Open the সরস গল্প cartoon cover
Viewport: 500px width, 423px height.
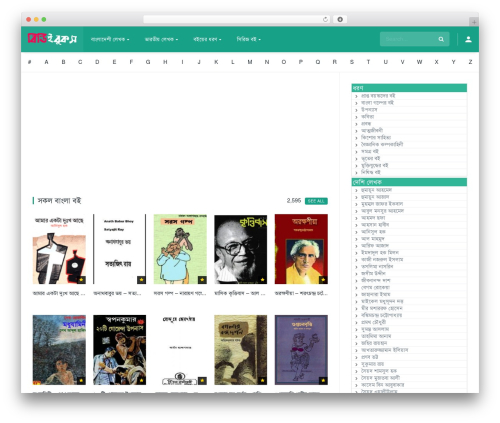tap(180, 249)
